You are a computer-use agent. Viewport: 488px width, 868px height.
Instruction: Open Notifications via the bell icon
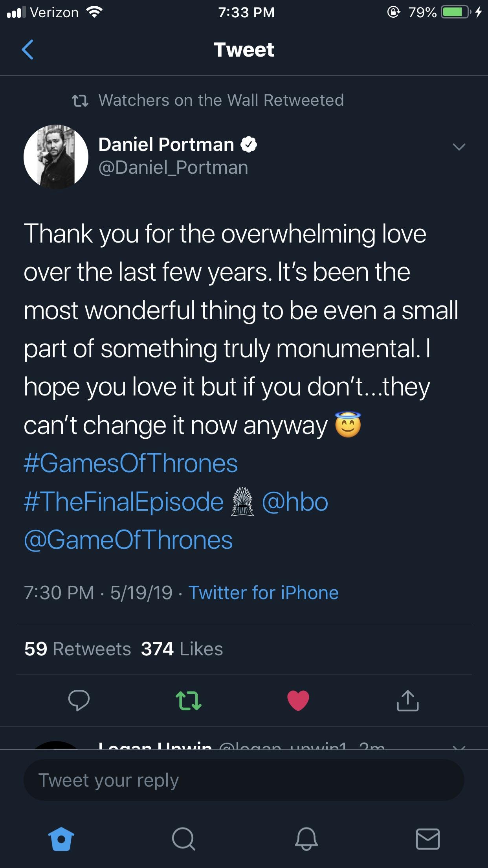[x=305, y=839]
